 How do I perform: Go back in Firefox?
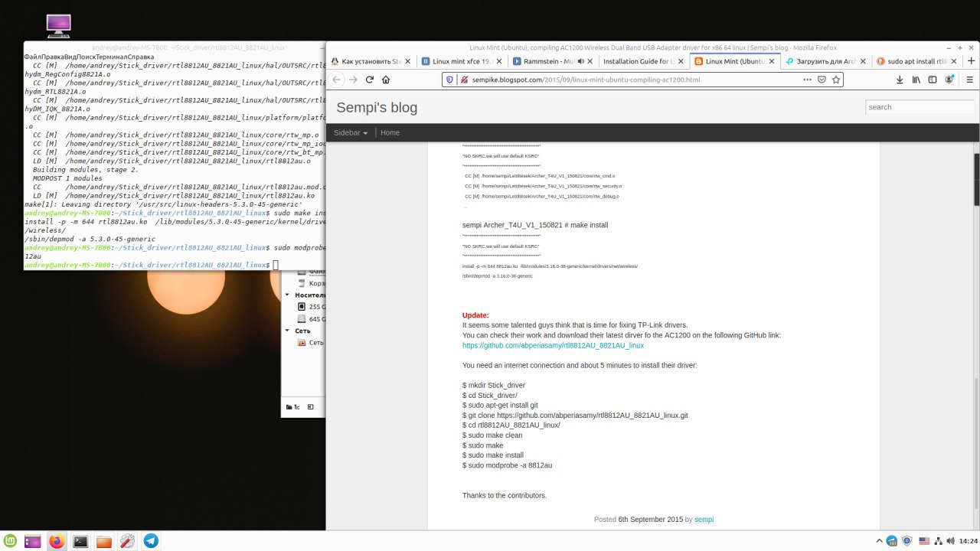337,80
